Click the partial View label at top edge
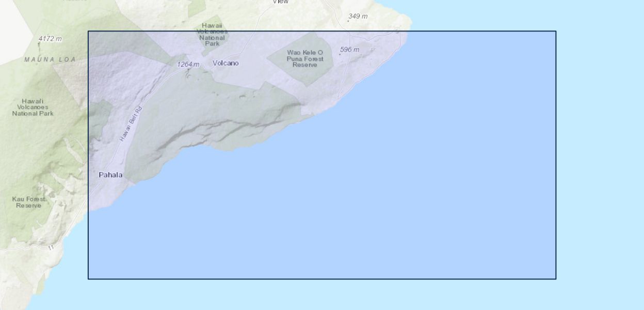The image size is (644, 310). (280, 2)
